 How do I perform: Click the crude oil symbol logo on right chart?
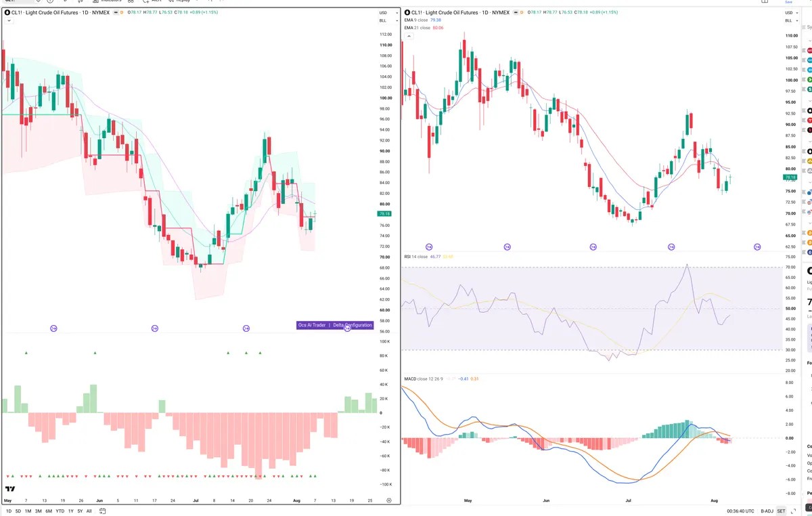pos(406,12)
